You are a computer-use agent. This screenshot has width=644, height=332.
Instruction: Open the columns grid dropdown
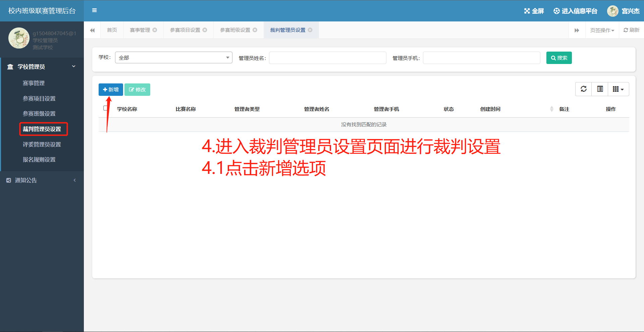tap(618, 89)
